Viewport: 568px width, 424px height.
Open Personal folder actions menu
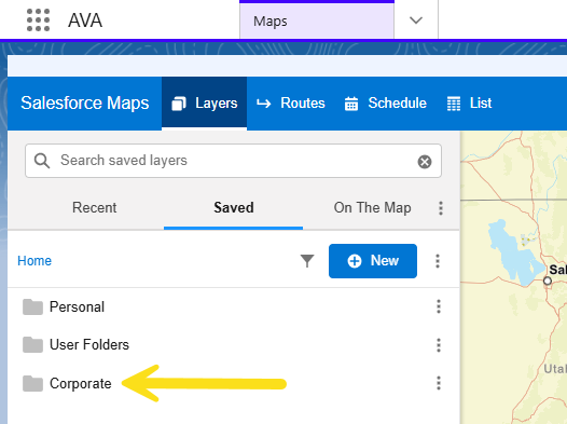[x=439, y=307]
